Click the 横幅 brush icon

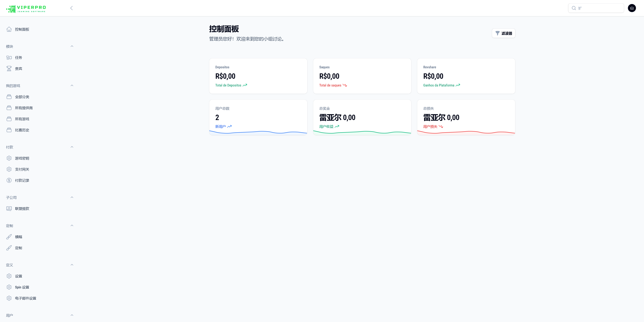(9, 237)
